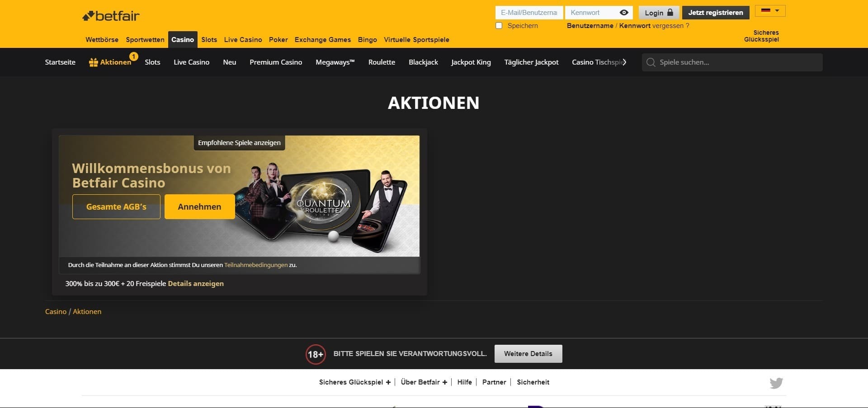
Task: Show password with the eye icon
Action: click(x=624, y=13)
